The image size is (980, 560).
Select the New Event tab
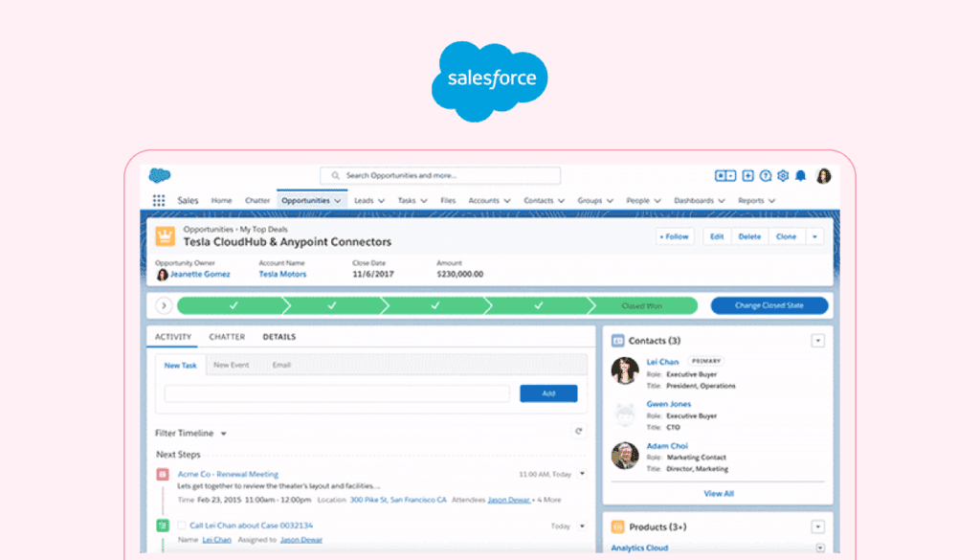click(x=233, y=365)
